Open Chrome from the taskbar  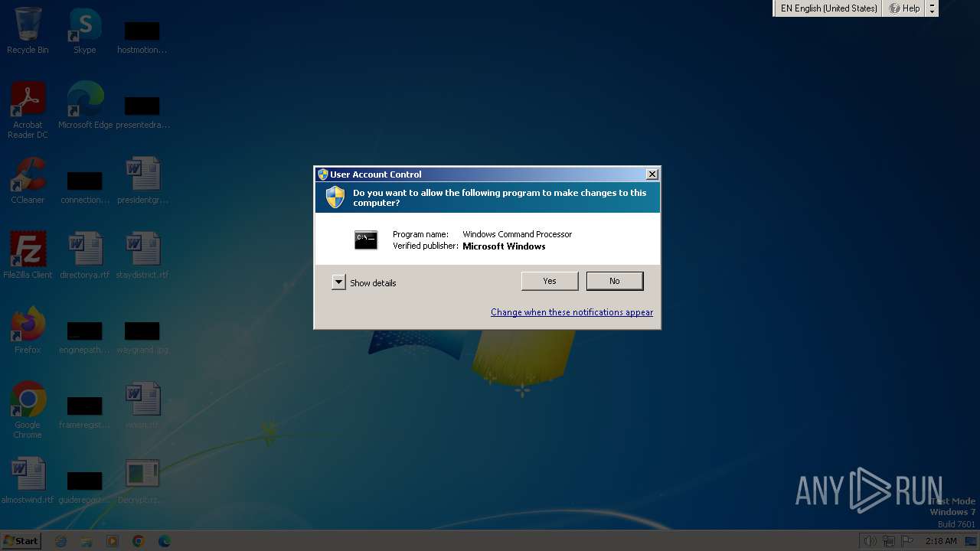pyautogui.click(x=139, y=541)
